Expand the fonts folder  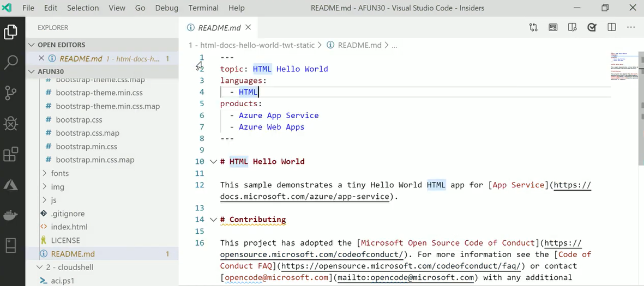coord(60,173)
